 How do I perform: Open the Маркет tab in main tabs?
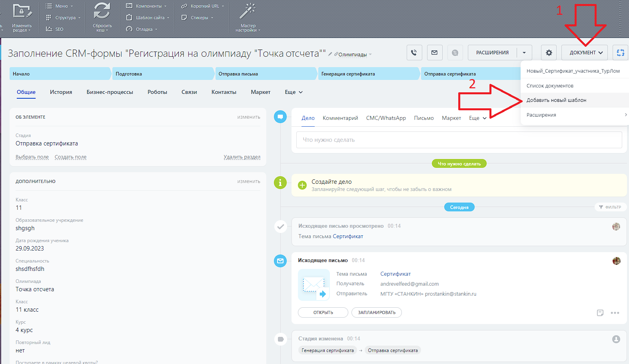261,92
